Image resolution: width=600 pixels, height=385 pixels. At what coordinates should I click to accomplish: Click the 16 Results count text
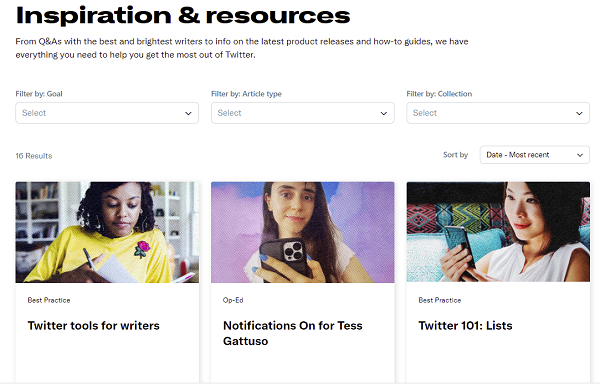point(34,156)
